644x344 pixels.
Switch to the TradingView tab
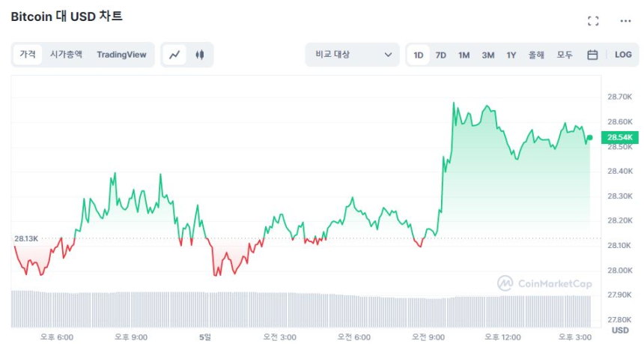pyautogui.click(x=121, y=55)
